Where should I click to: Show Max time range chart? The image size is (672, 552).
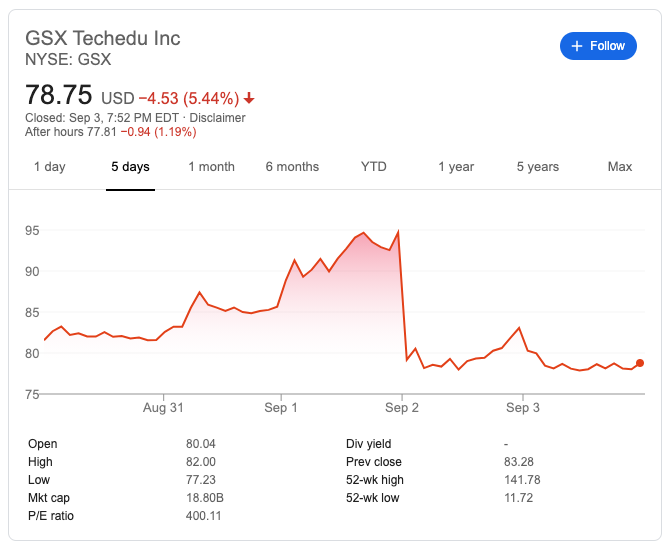click(620, 167)
